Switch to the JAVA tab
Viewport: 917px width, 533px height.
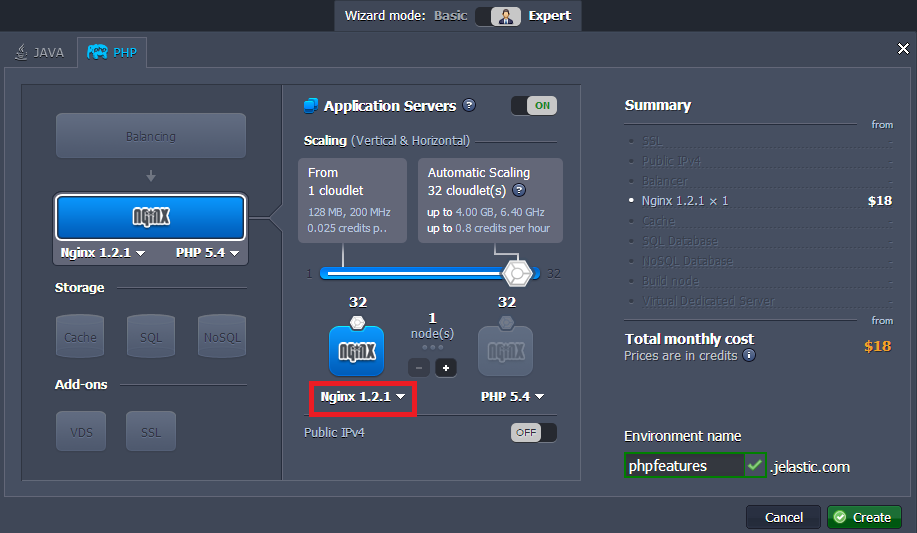coord(40,53)
